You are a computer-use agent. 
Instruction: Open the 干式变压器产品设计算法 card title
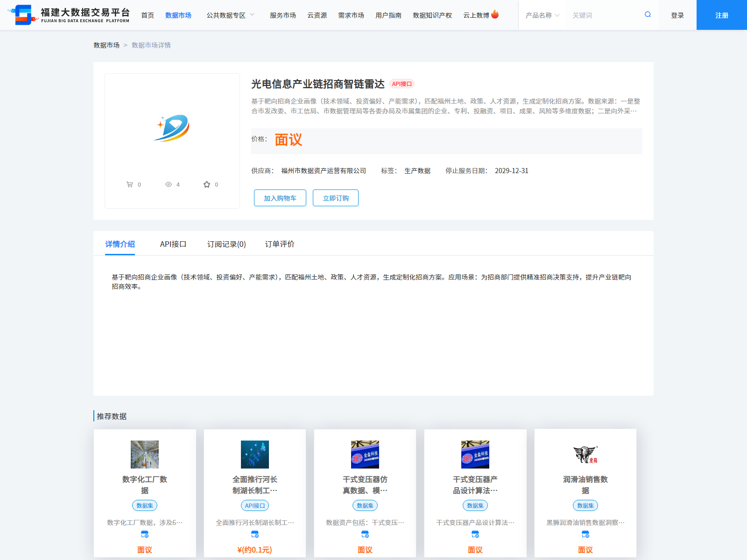point(475,485)
